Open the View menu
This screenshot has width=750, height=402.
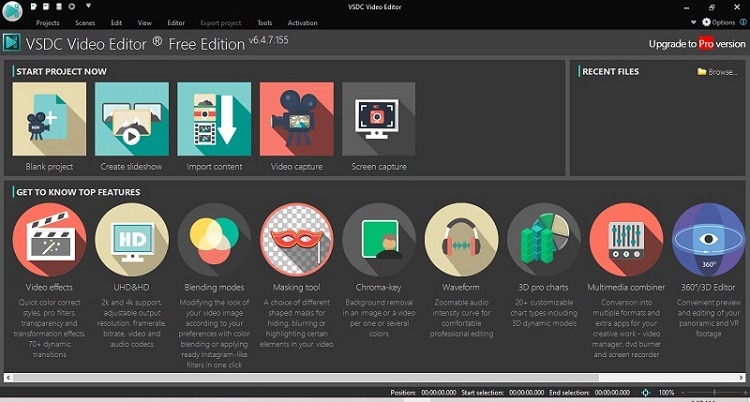point(144,23)
